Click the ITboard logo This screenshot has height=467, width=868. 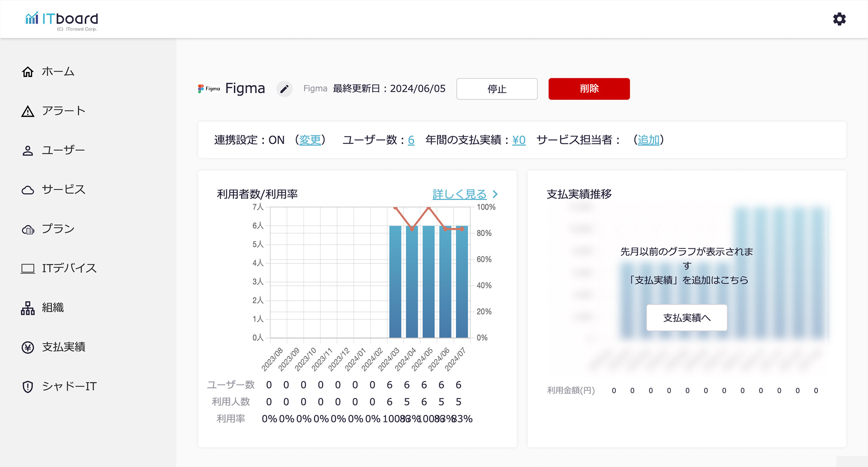[x=61, y=20]
